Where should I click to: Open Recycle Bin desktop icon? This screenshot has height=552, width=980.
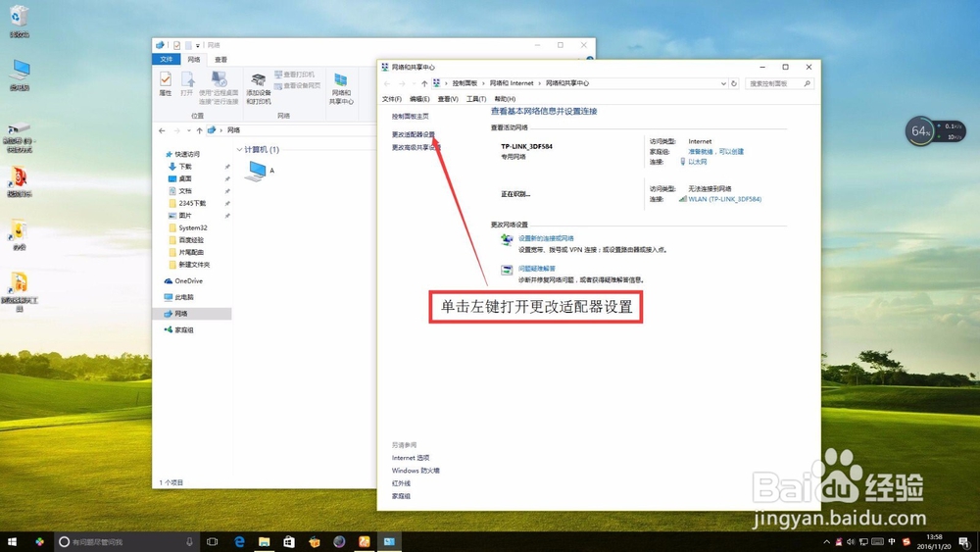click(x=20, y=22)
